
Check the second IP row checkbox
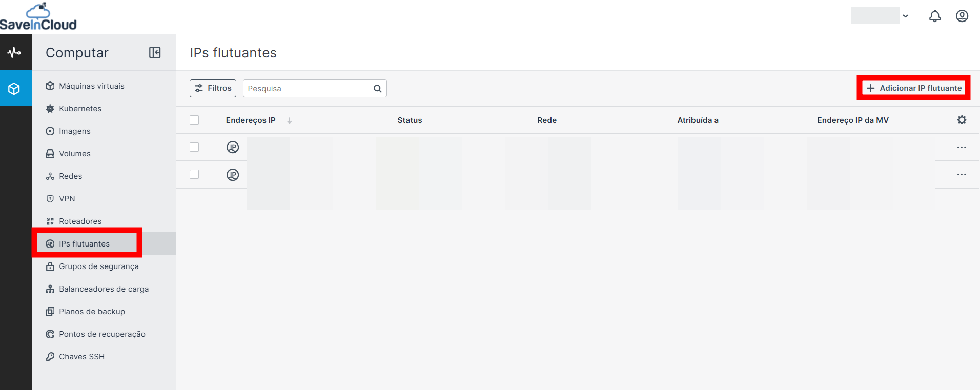point(194,174)
